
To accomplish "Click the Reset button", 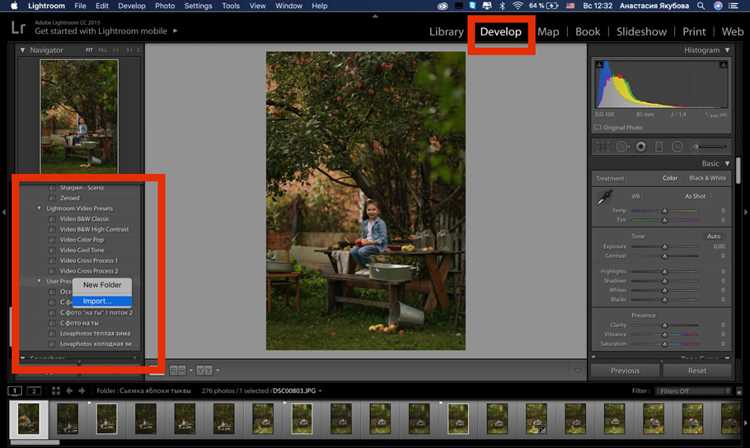I will pos(697,371).
